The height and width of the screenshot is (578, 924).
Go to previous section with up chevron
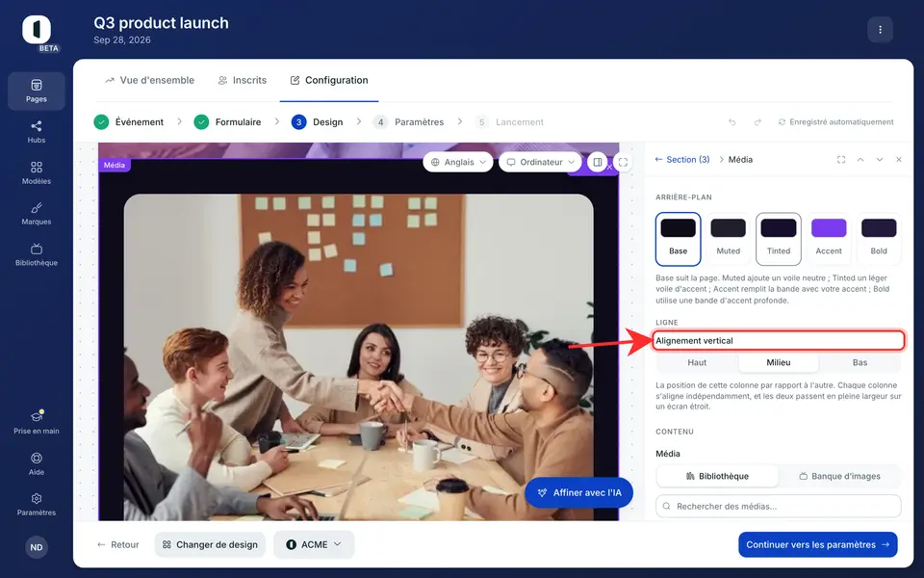[x=860, y=160]
